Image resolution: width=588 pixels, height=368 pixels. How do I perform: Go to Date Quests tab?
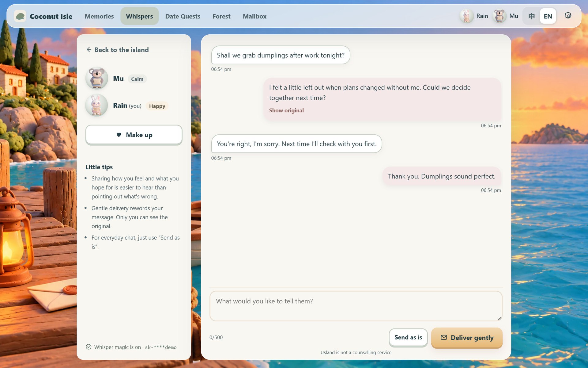pos(183,16)
